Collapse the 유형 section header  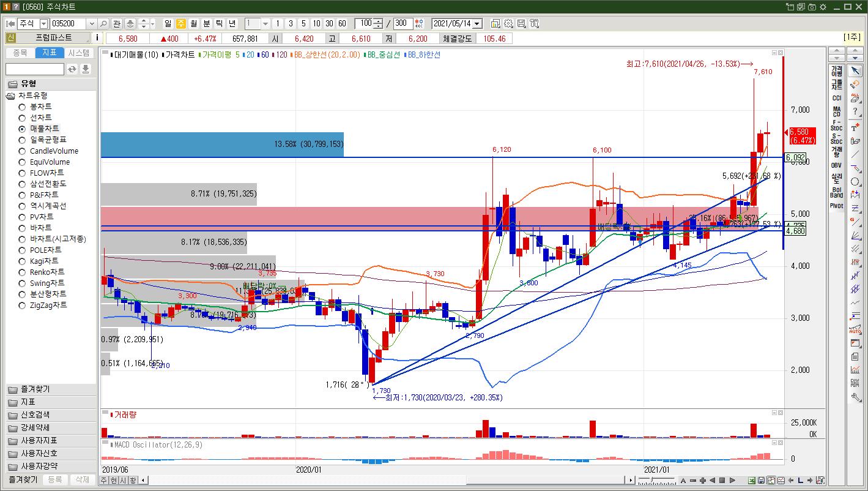pos(51,84)
